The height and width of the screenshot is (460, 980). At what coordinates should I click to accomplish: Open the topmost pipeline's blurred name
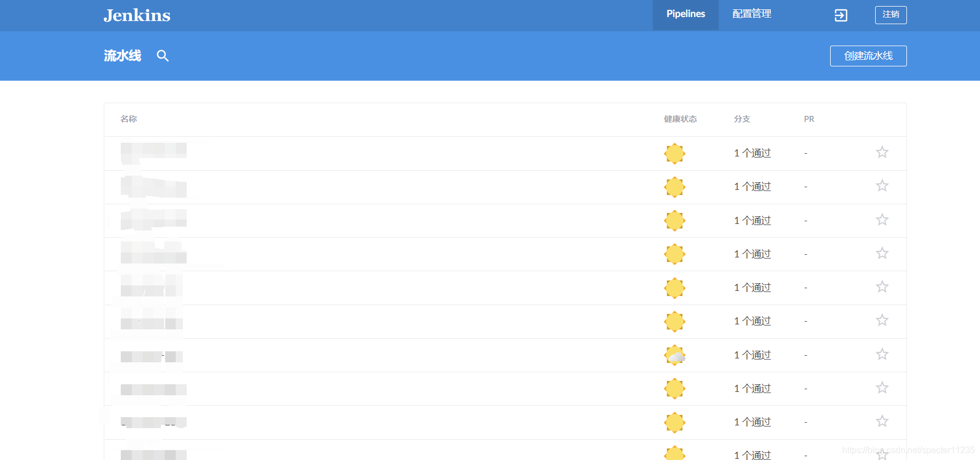154,152
